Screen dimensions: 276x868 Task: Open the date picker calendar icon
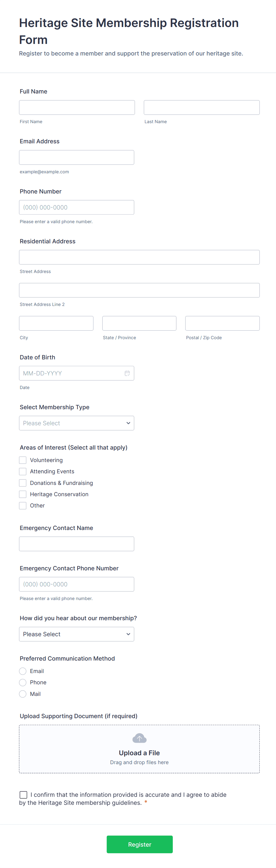(127, 373)
